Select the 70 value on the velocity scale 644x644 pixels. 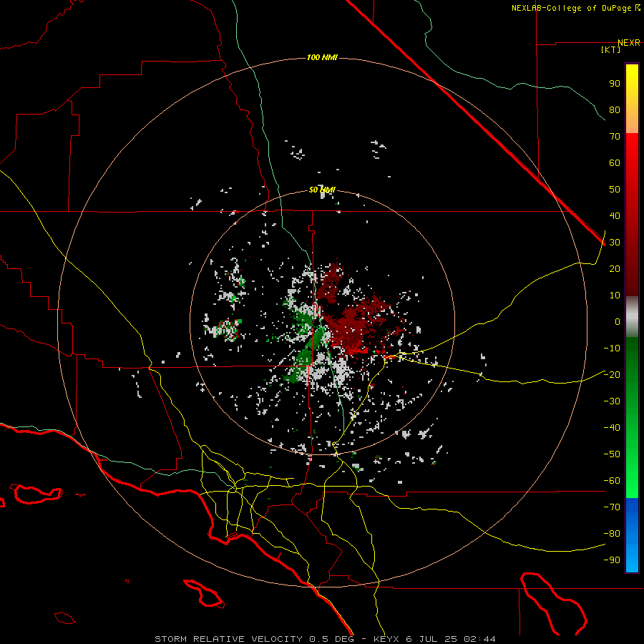(x=615, y=137)
